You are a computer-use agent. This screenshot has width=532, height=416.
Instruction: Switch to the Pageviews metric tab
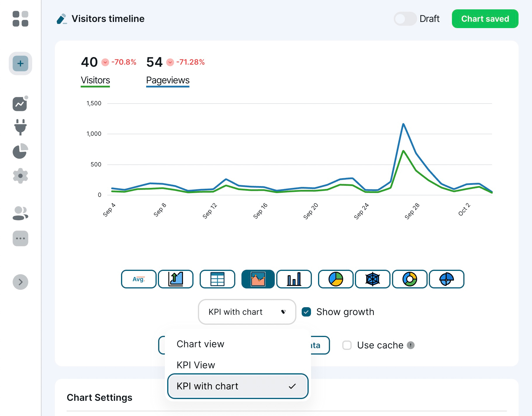pos(167,80)
